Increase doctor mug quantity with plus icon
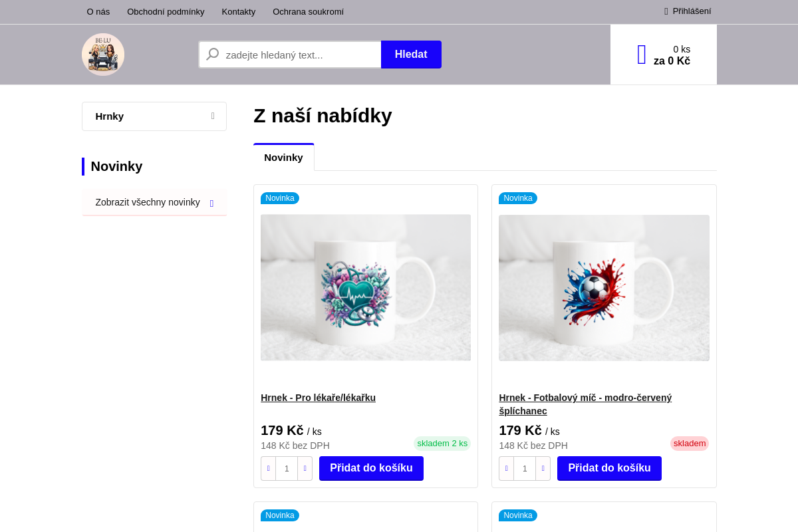 [305, 468]
